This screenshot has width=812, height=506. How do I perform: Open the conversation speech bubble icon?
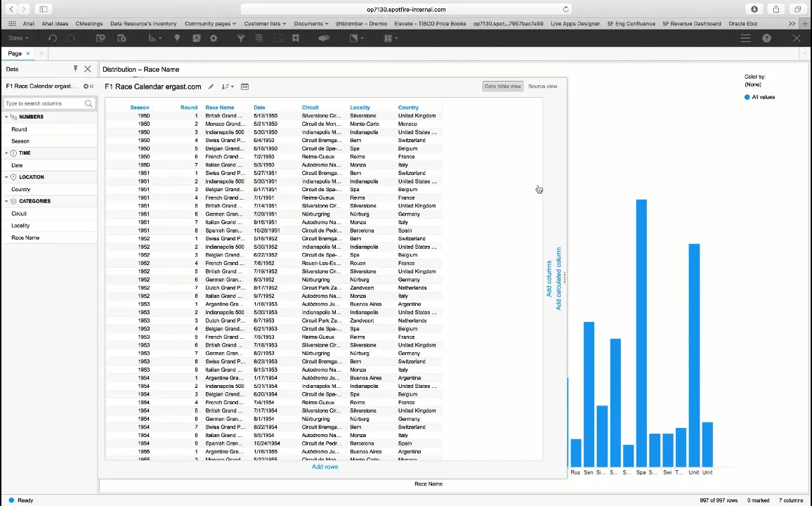point(324,39)
